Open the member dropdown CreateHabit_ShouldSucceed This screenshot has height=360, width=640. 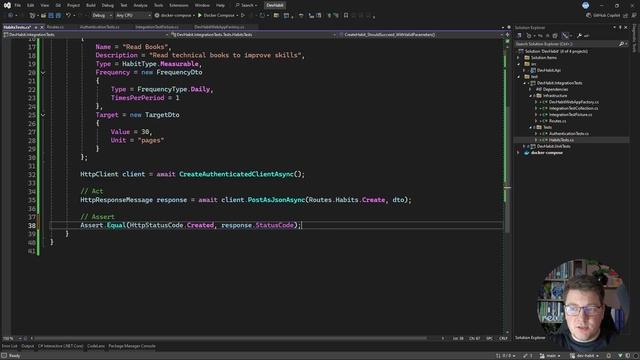click(x=422, y=35)
